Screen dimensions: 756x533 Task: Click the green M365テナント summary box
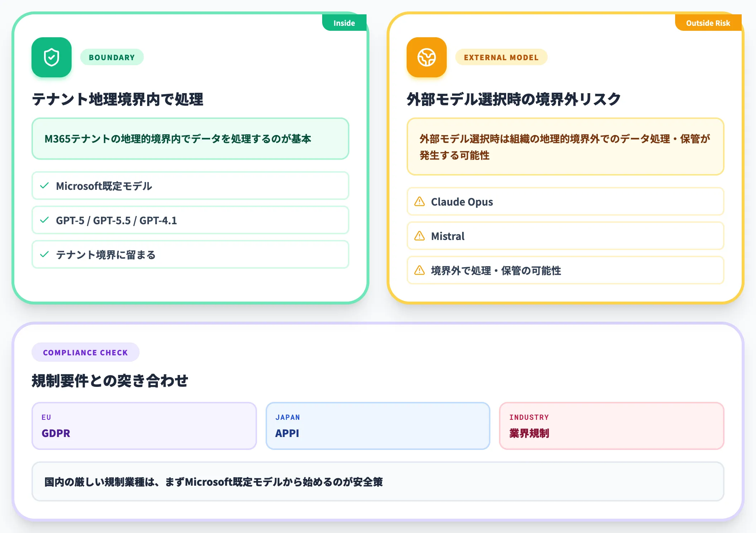(190, 139)
